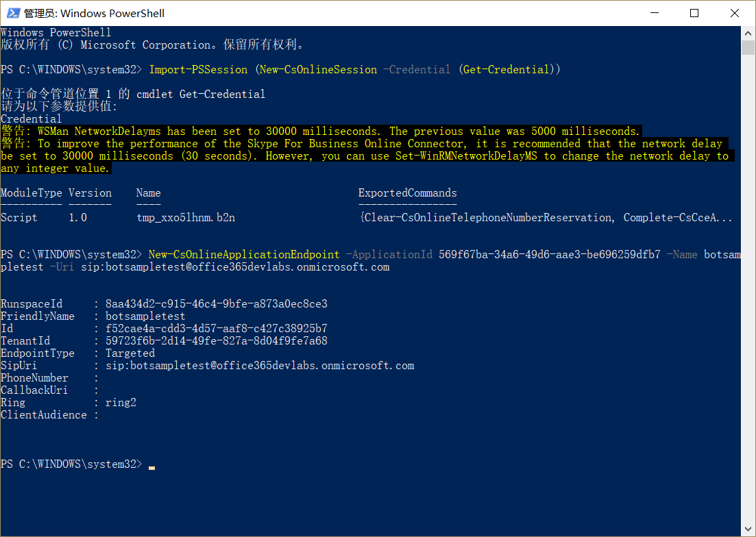This screenshot has width=756, height=537.
Task: Click the ring2 value next to Ring
Action: [x=121, y=402]
